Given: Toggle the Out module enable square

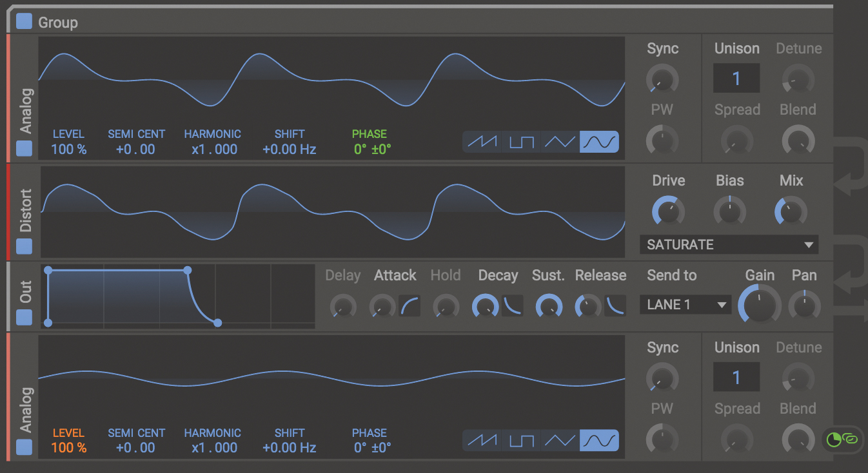Looking at the screenshot, I should click(24, 317).
